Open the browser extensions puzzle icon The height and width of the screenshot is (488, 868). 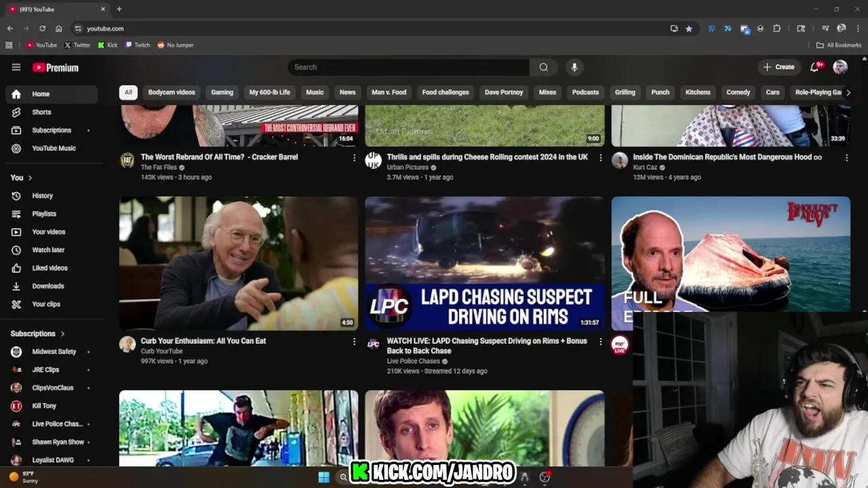tap(776, 28)
